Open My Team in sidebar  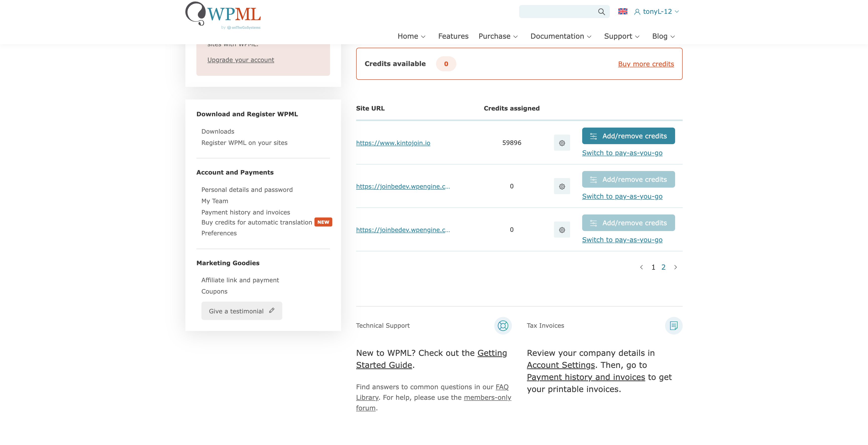(215, 201)
